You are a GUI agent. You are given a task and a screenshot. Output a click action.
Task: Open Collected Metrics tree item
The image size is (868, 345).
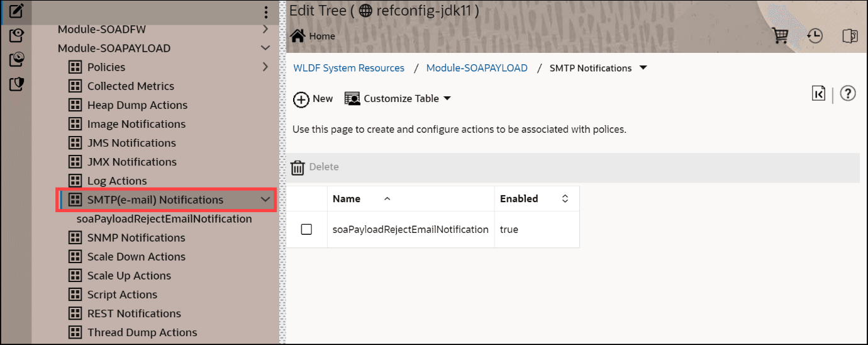click(131, 86)
